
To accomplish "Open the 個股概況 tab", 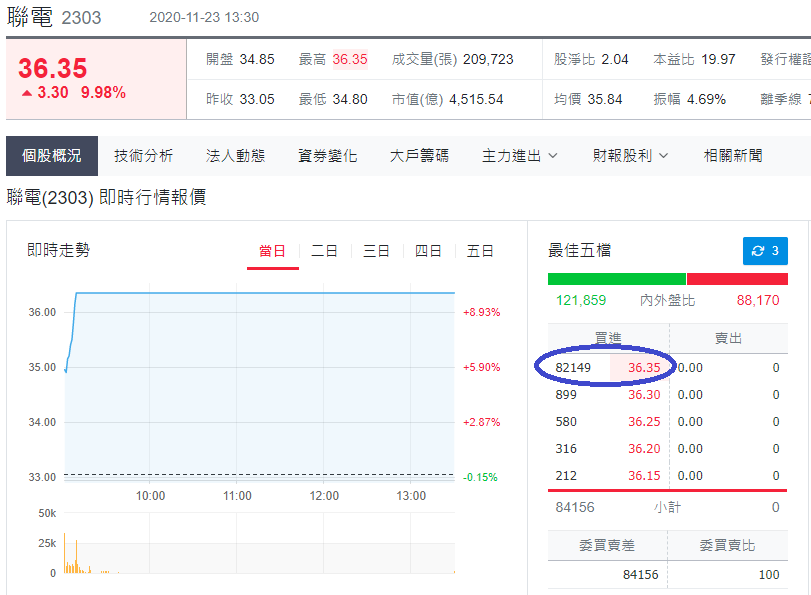I will 52,156.
